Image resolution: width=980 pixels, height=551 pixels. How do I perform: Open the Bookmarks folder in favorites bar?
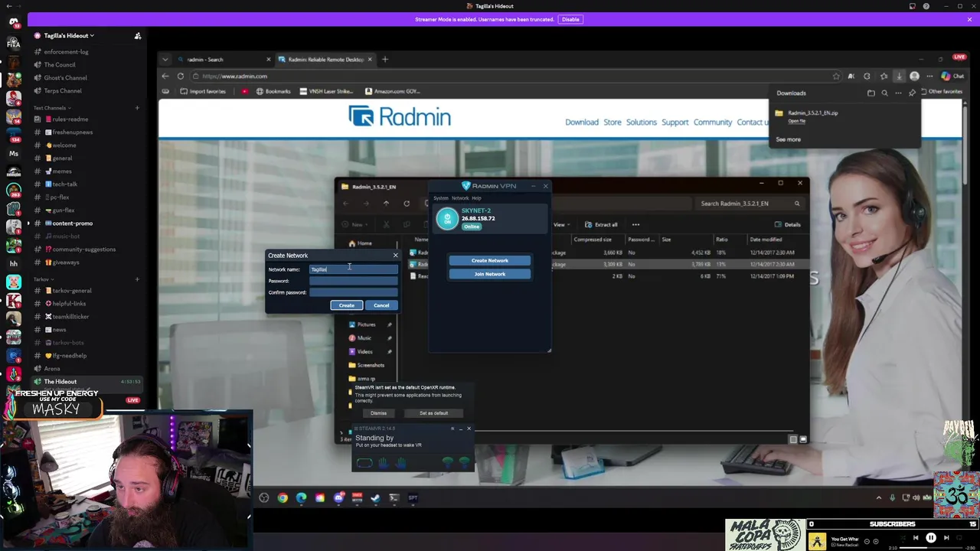point(273,92)
